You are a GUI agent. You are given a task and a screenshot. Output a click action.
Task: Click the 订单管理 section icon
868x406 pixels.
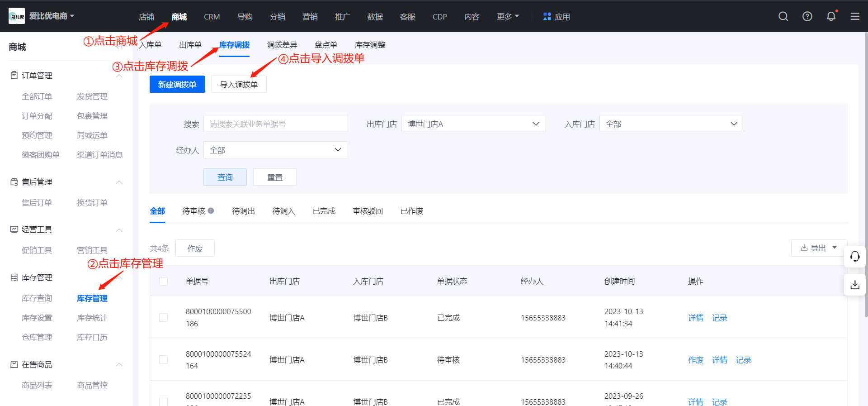[x=14, y=75]
